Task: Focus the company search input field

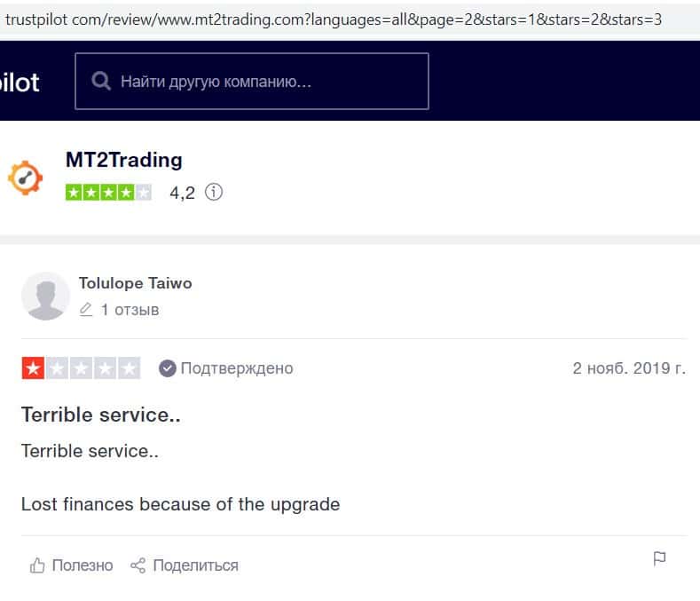Action: click(266, 82)
